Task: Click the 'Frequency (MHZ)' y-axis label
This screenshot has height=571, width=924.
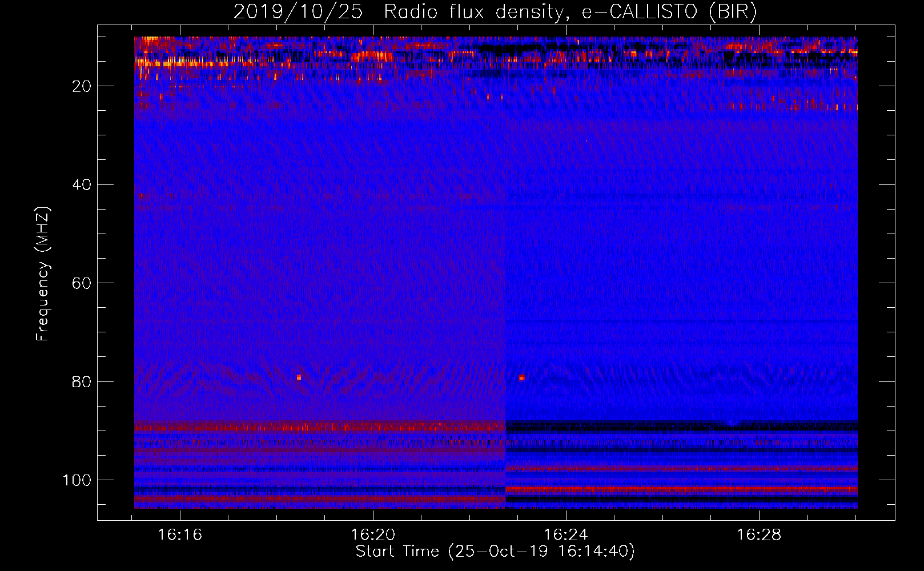Action: (x=43, y=274)
